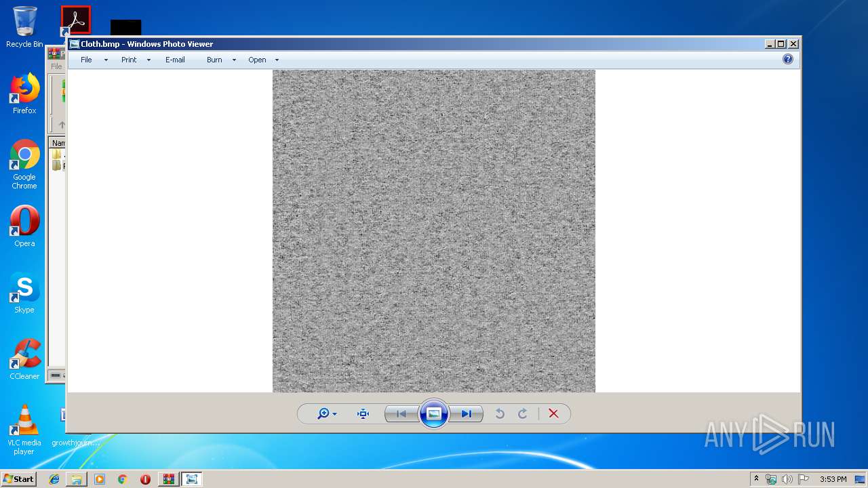Open Media Player from taskbar
868x488 pixels.
point(100,479)
